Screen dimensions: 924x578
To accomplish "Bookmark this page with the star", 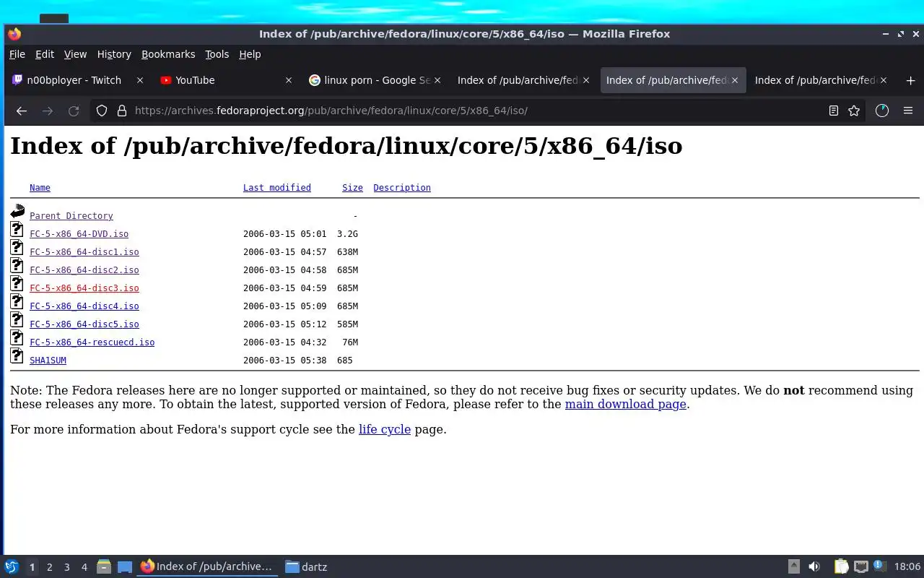I will 854,111.
